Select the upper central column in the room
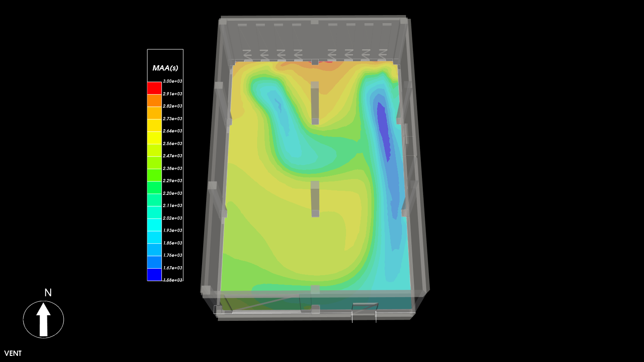644x362 pixels. tap(315, 102)
